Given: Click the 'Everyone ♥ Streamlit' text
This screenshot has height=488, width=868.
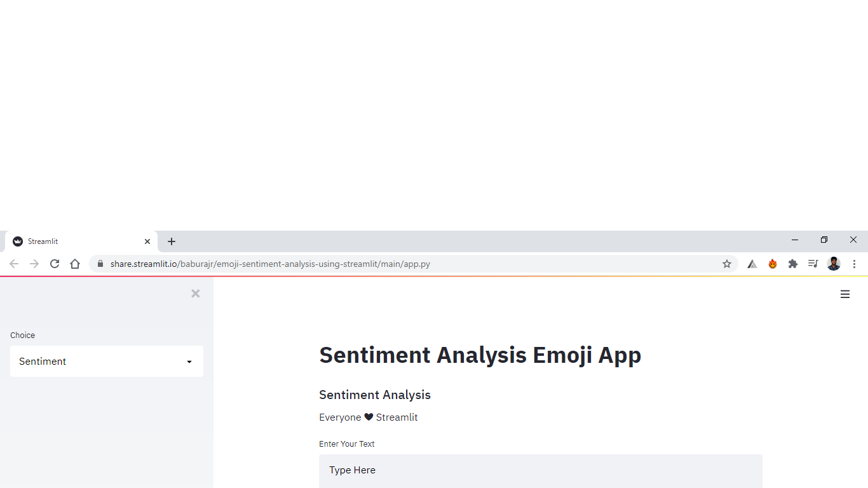Looking at the screenshot, I should point(369,417).
